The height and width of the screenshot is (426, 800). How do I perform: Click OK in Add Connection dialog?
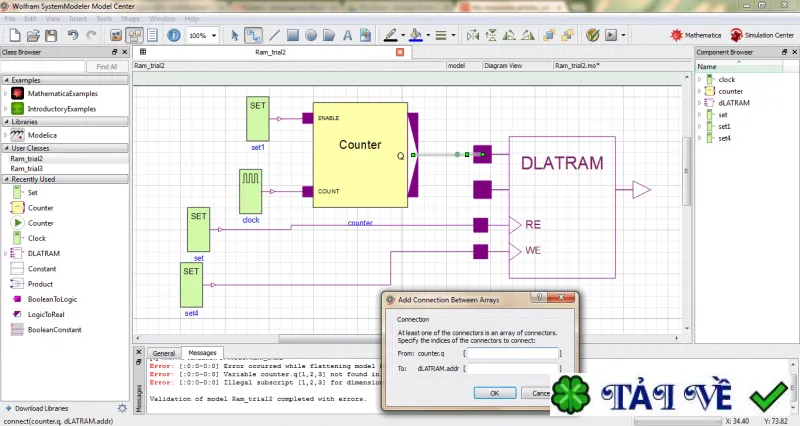(x=494, y=393)
